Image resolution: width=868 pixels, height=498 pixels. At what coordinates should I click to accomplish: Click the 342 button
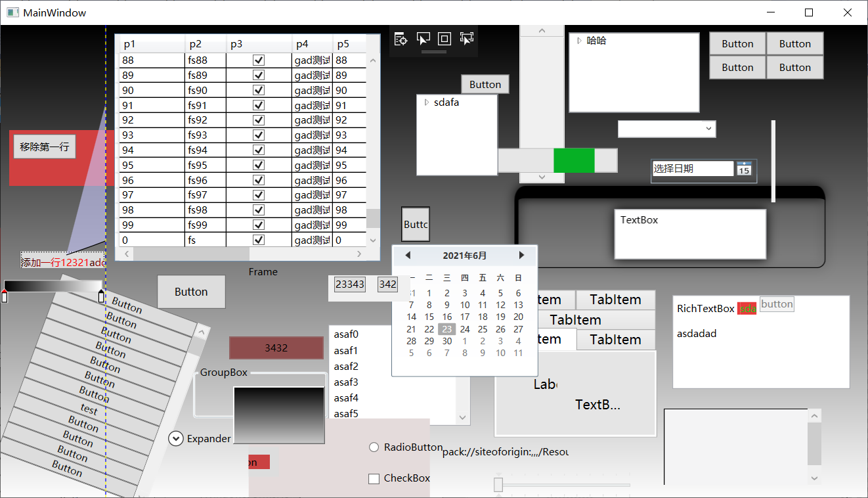[387, 284]
